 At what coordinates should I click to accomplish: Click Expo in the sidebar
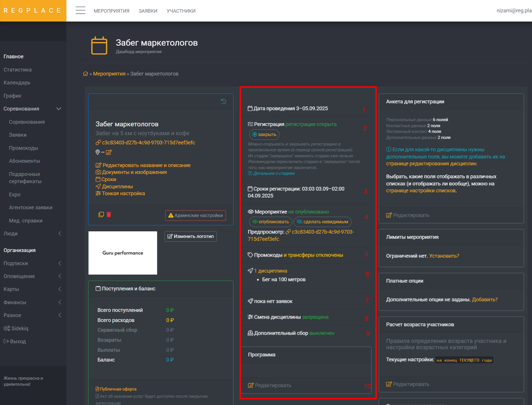pyautogui.click(x=15, y=195)
